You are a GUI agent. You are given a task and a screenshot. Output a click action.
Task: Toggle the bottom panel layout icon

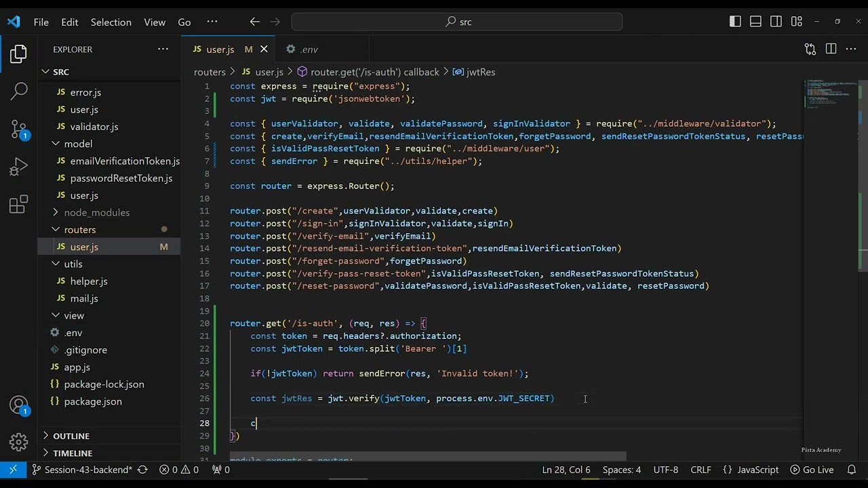tap(755, 22)
